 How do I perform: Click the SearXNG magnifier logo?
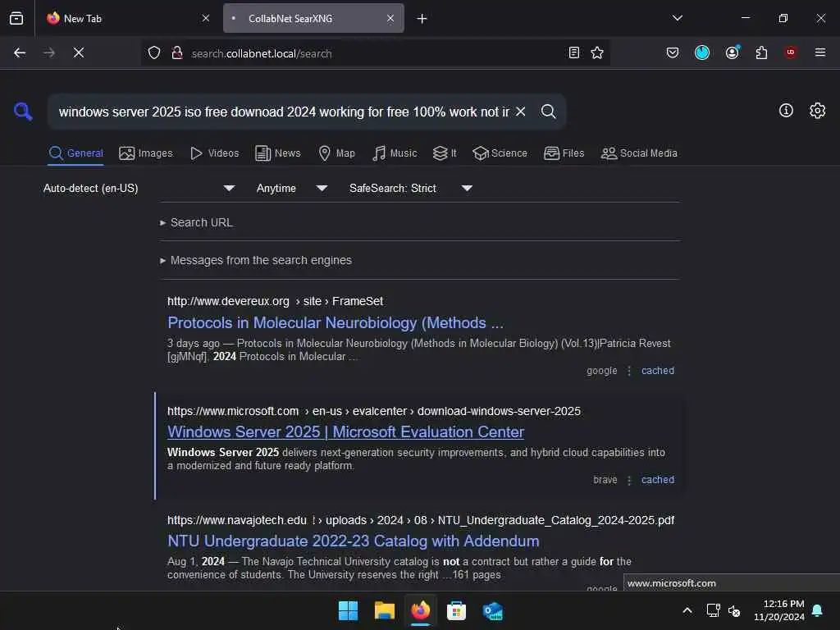click(23, 112)
